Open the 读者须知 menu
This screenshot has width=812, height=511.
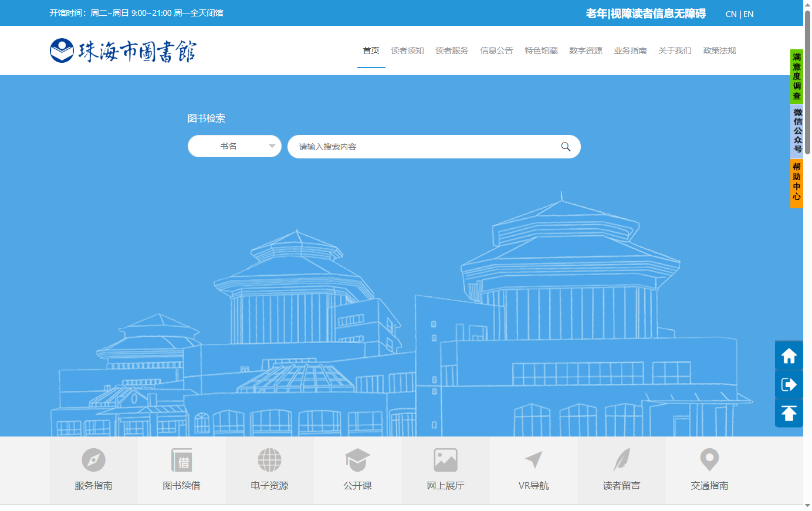408,50
